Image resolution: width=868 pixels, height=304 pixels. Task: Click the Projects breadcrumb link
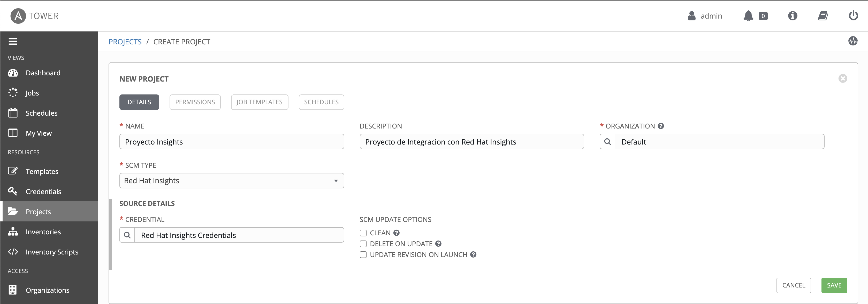coord(125,42)
